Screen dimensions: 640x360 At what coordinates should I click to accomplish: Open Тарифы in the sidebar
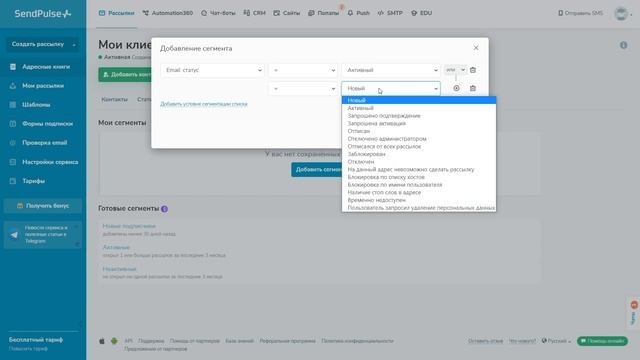(x=33, y=181)
